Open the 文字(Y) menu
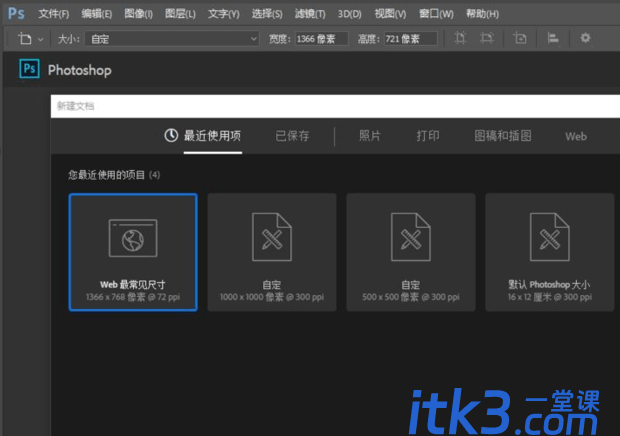 223,14
